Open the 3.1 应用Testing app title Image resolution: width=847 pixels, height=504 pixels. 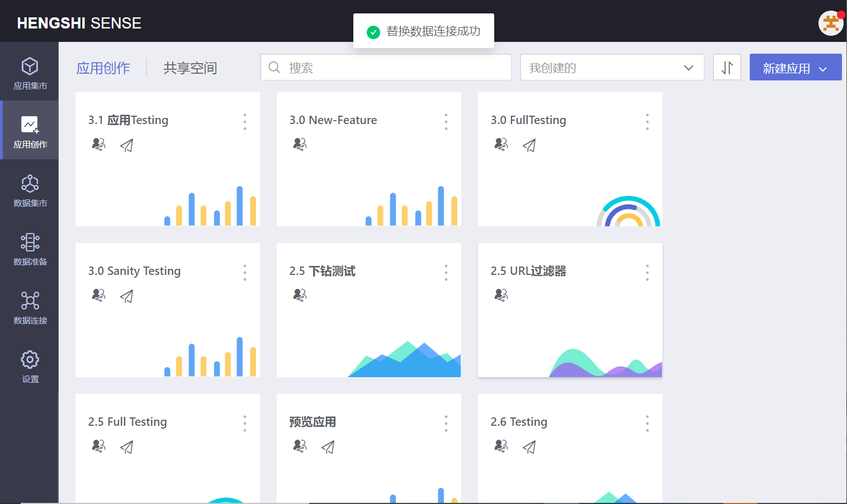128,120
